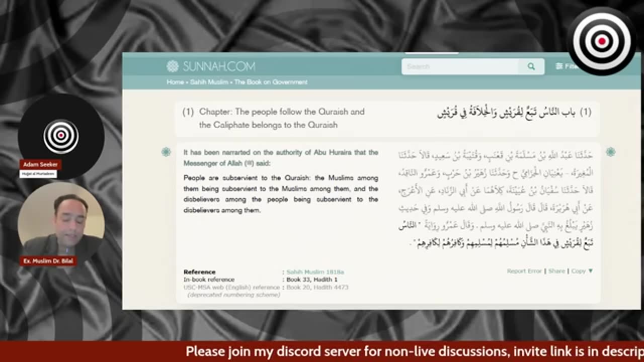Image resolution: width=644 pixels, height=362 pixels.
Task: Open Sahih Muslim breadcrumb link
Action: click(209, 82)
